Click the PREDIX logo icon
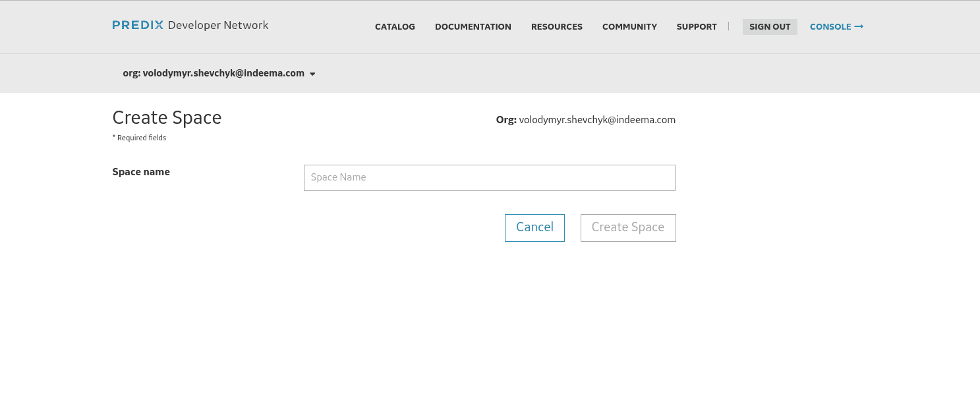The height and width of the screenshot is (417, 980). [138, 25]
